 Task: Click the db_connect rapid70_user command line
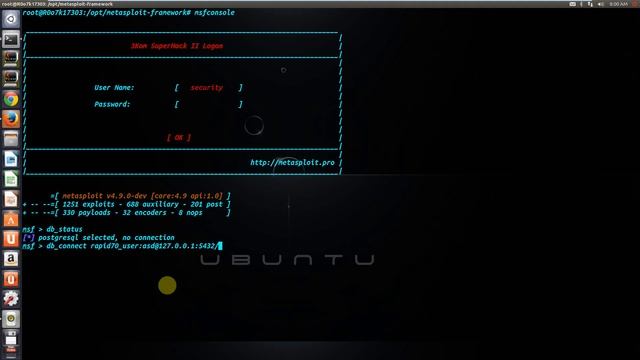click(x=122, y=246)
